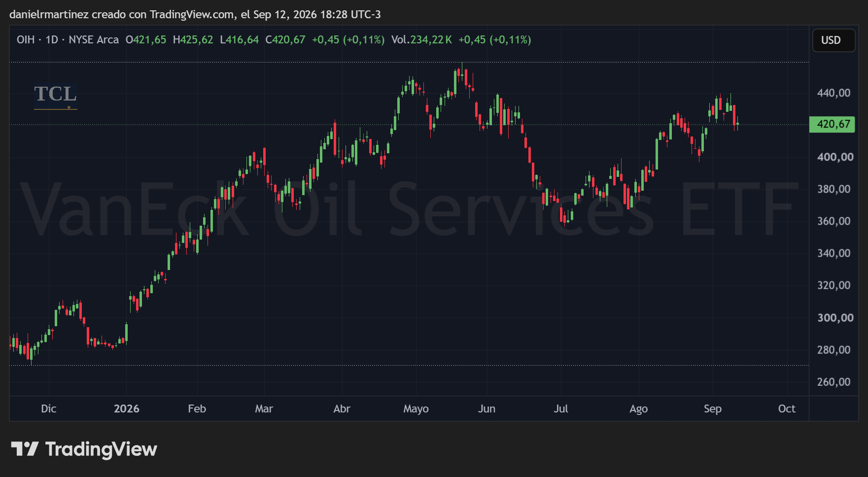Click the 2026 year label on the time axis
The image size is (868, 477).
point(127,409)
